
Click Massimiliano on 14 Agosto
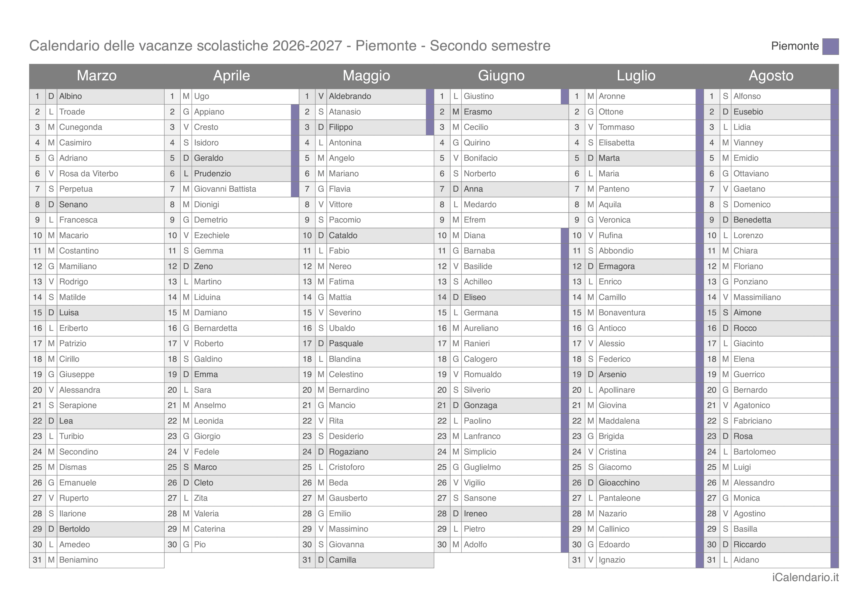[x=757, y=297]
